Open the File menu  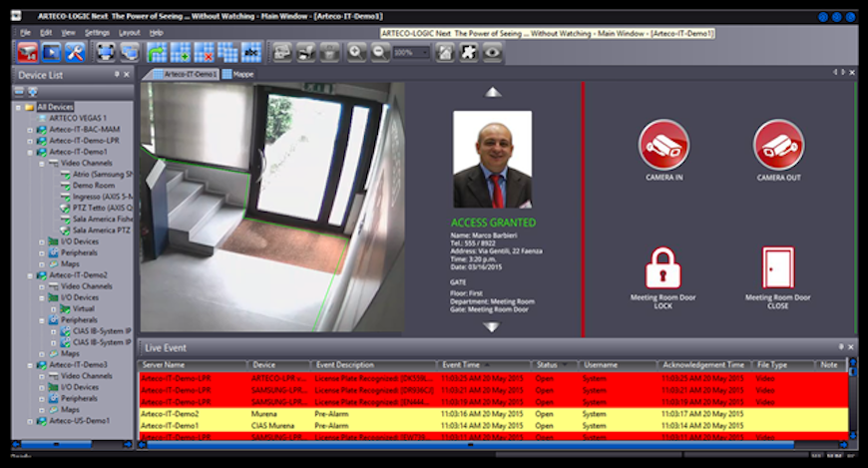26,33
